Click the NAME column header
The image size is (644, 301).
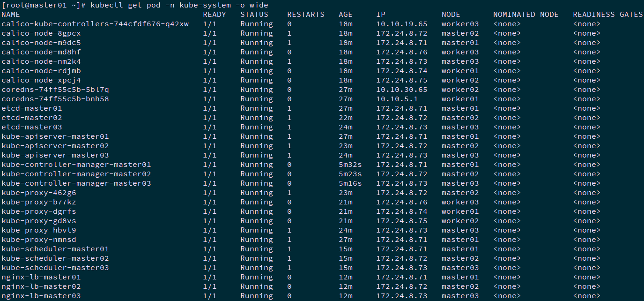click(x=11, y=15)
